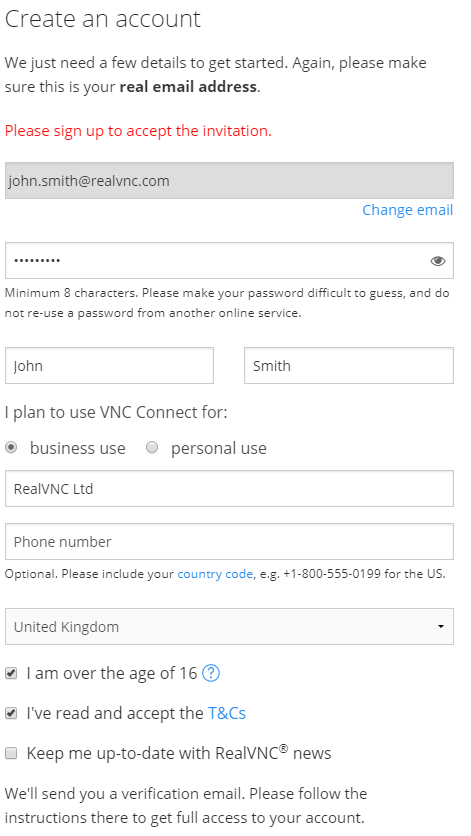Uncheck the accept T&Cs checkbox
Image resolution: width=471 pixels, height=836 pixels.
click(11, 713)
